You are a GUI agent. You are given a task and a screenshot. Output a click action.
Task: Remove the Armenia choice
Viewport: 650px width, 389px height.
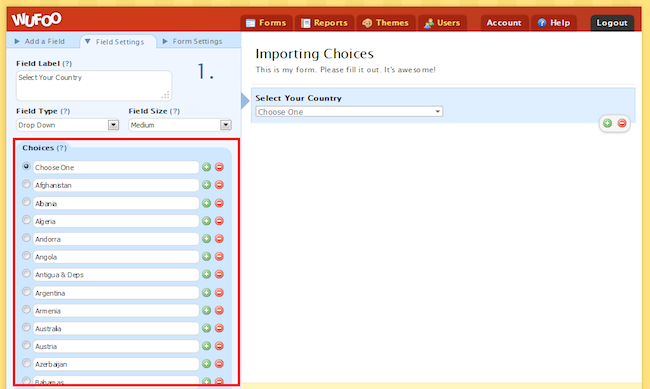tap(219, 311)
